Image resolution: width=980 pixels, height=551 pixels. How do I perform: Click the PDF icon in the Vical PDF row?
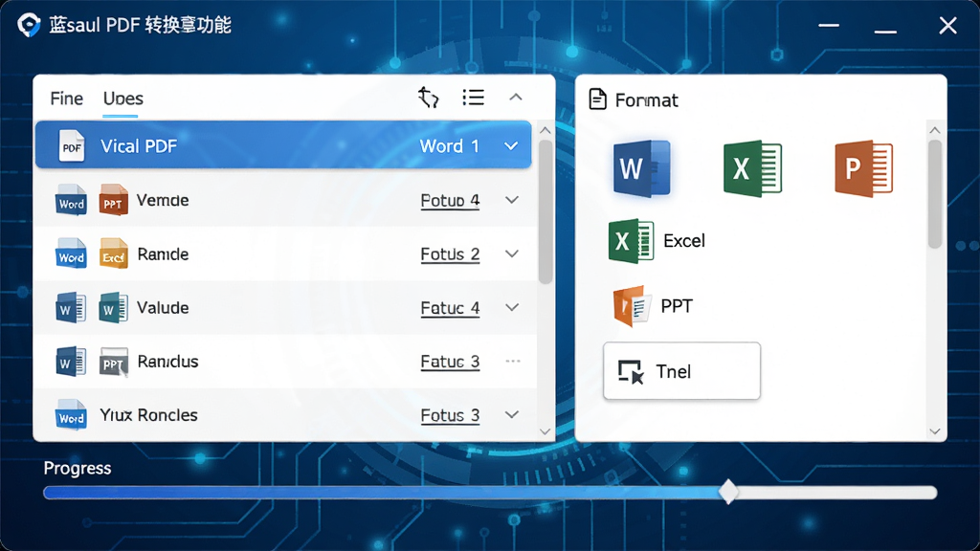pyautogui.click(x=71, y=146)
